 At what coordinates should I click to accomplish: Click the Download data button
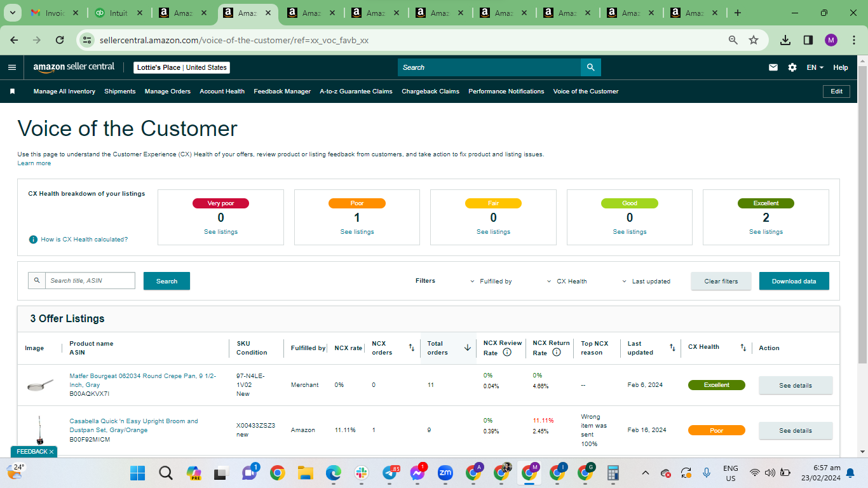794,281
